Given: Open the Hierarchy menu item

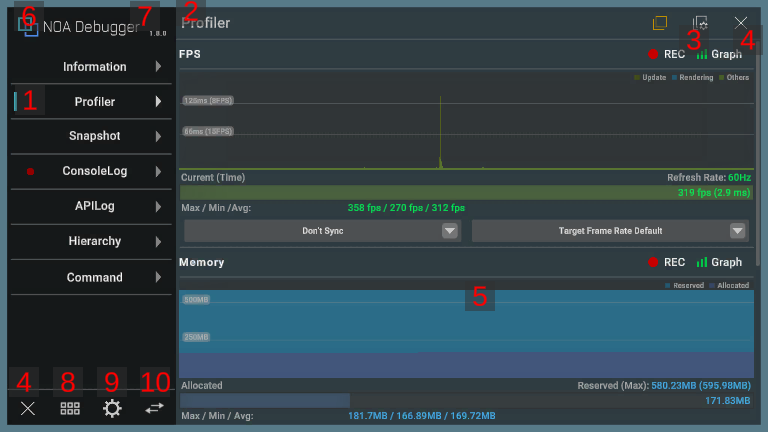Looking at the screenshot, I should tap(91, 241).
